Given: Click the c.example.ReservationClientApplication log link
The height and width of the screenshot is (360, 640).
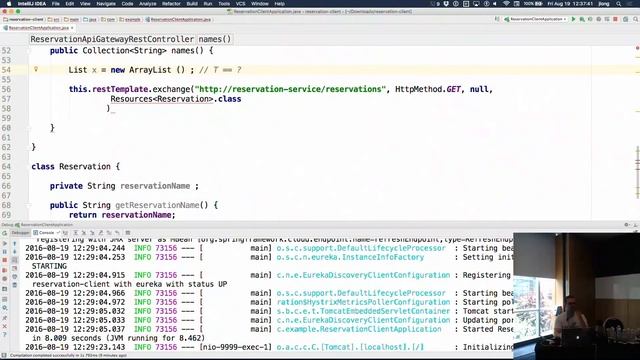Looking at the screenshot, I should click(x=359, y=329).
